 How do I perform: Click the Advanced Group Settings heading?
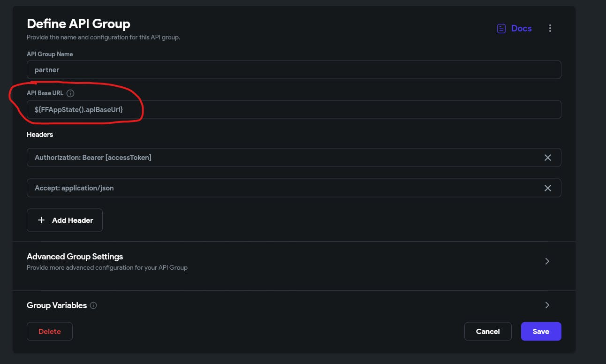(x=75, y=257)
